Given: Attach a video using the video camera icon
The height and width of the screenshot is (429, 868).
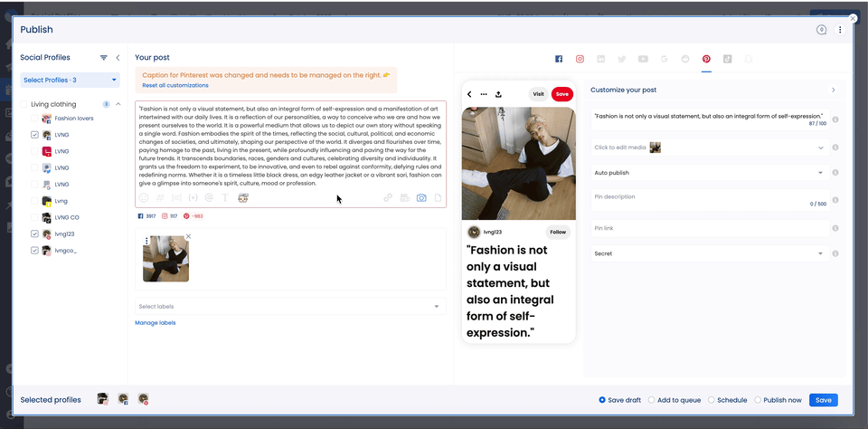Looking at the screenshot, I should pyautogui.click(x=405, y=197).
